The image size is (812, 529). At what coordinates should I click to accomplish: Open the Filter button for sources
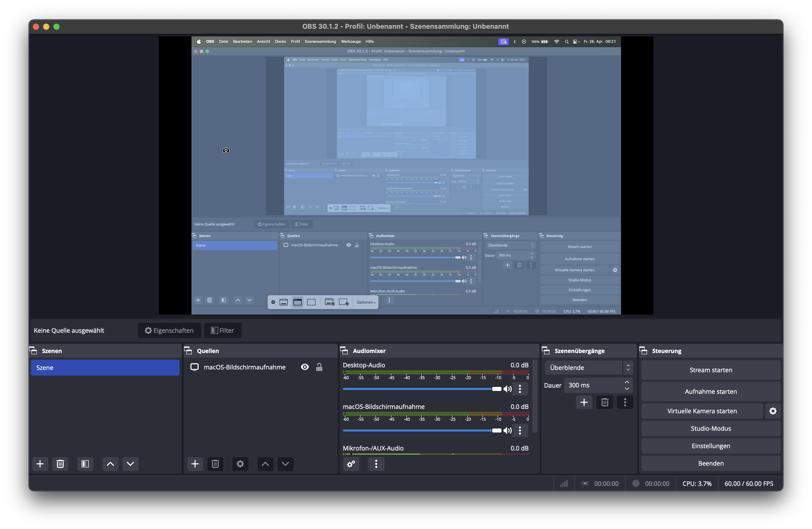coord(223,330)
